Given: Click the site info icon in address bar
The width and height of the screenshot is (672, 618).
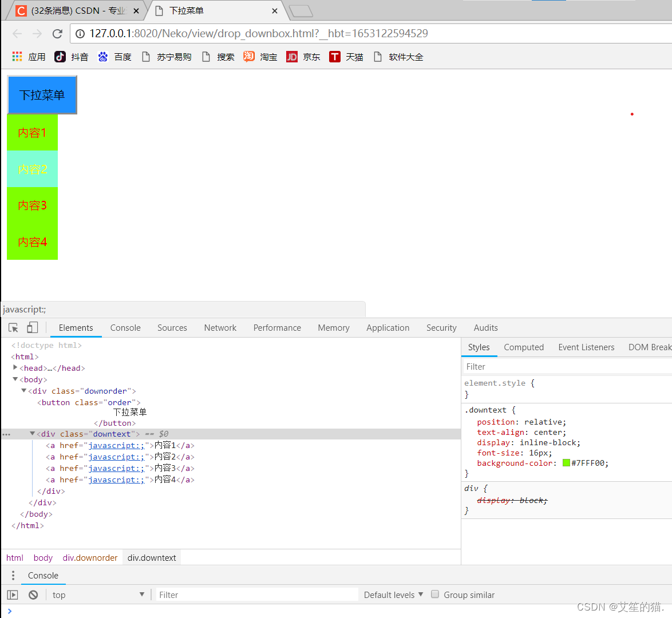Looking at the screenshot, I should [80, 34].
